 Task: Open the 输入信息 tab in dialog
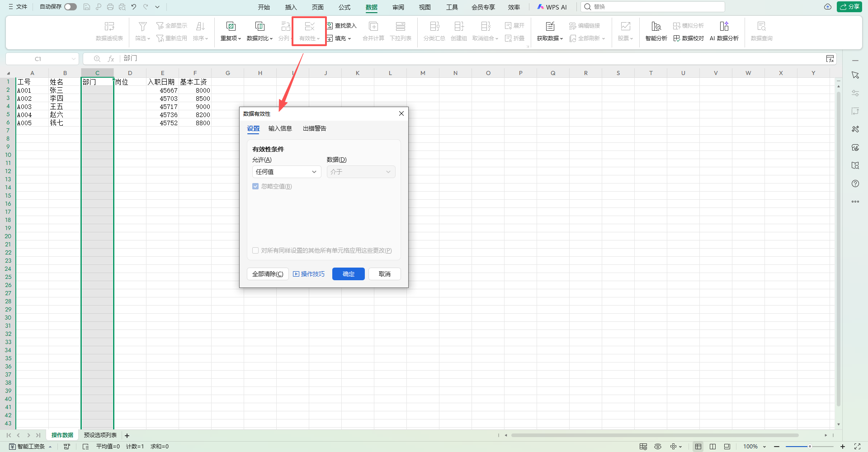tap(280, 128)
